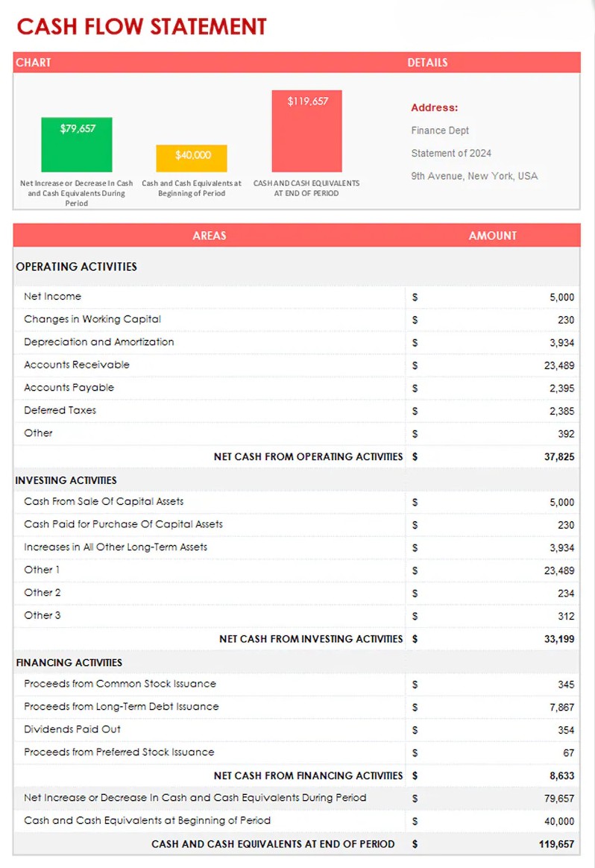The image size is (595, 868).
Task: Select the Other 2 amount cell 234
Action: 565,593
